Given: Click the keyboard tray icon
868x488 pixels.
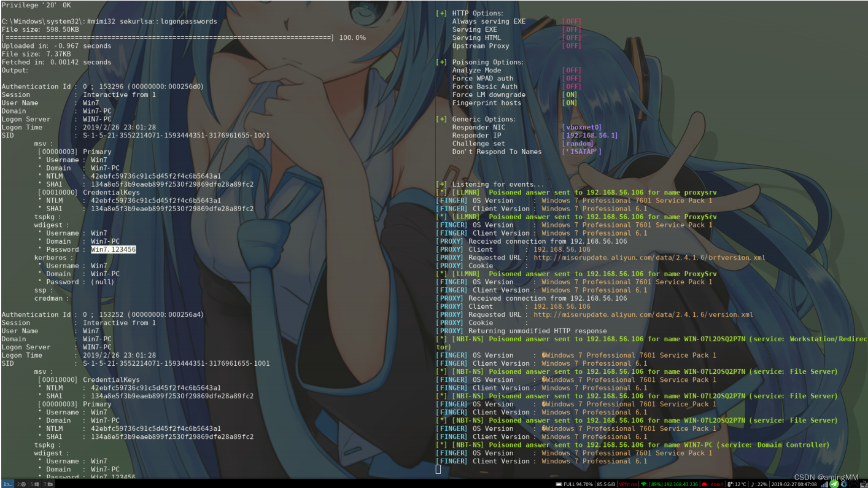Looking at the screenshot, I should (864, 484).
